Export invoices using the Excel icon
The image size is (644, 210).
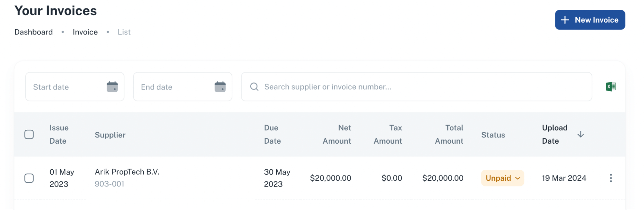610,86
